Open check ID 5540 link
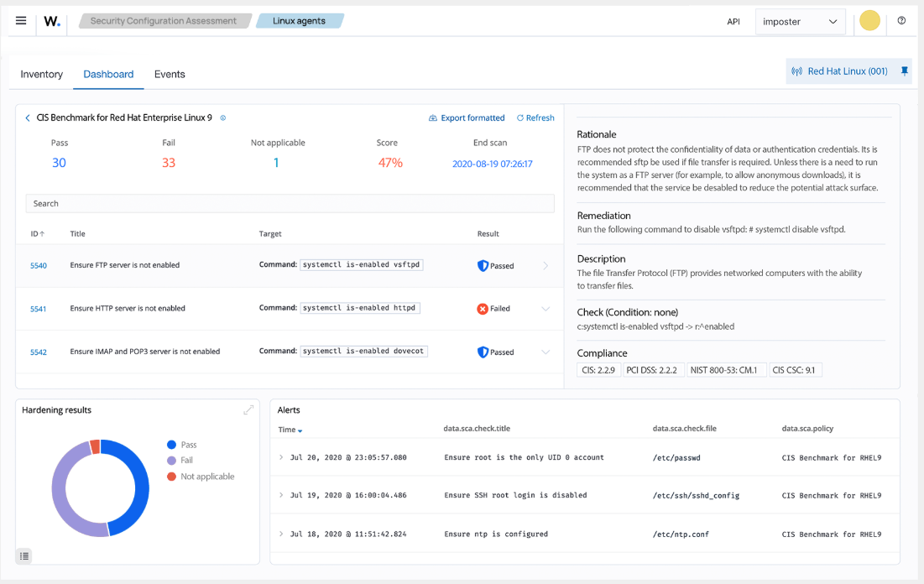Screen dimensions: 924x584 point(39,266)
